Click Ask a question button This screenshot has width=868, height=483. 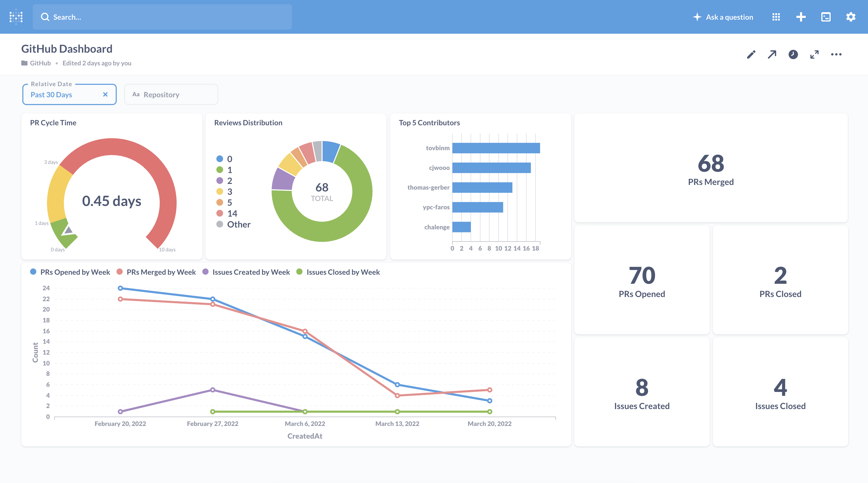point(723,17)
